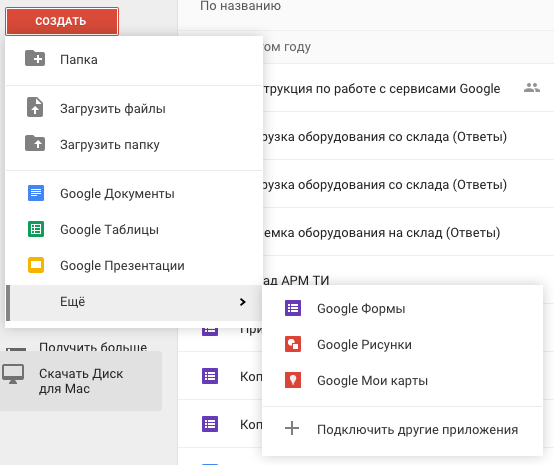Click the monitor icon beside Скачать Диск
Image resolution: width=554 pixels, height=465 pixels.
point(13,374)
